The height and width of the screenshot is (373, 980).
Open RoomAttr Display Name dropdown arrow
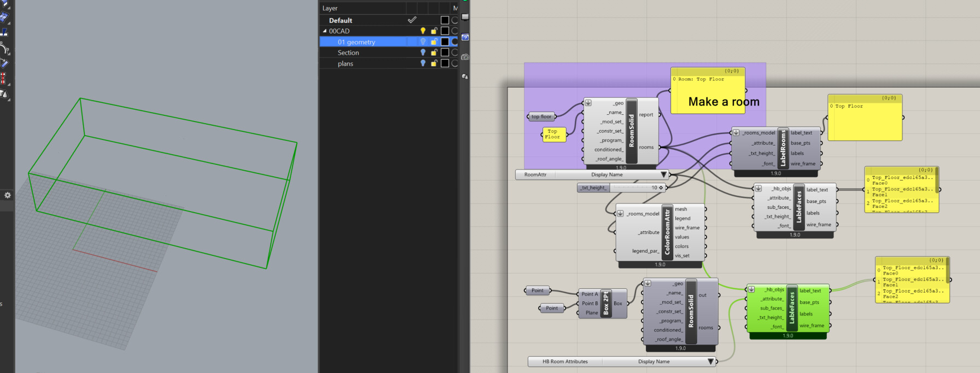663,175
